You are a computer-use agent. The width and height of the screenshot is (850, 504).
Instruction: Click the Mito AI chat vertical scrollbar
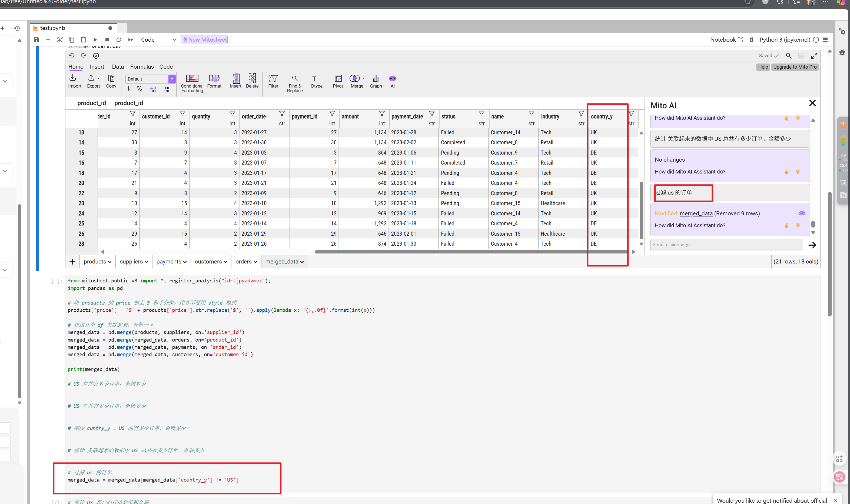813,224
